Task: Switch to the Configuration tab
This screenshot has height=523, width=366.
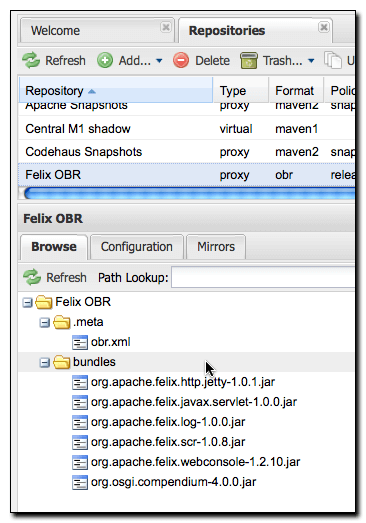Action: tap(137, 247)
